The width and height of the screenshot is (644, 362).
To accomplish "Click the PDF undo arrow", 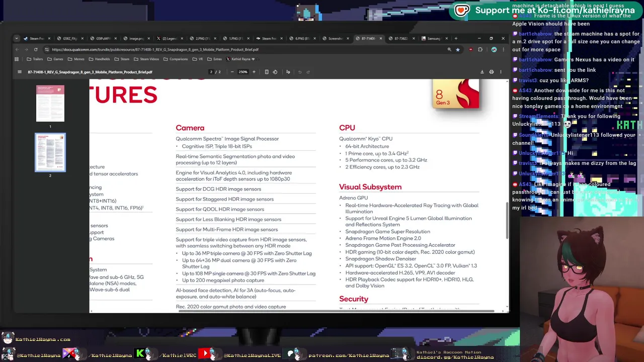I will 300,72.
